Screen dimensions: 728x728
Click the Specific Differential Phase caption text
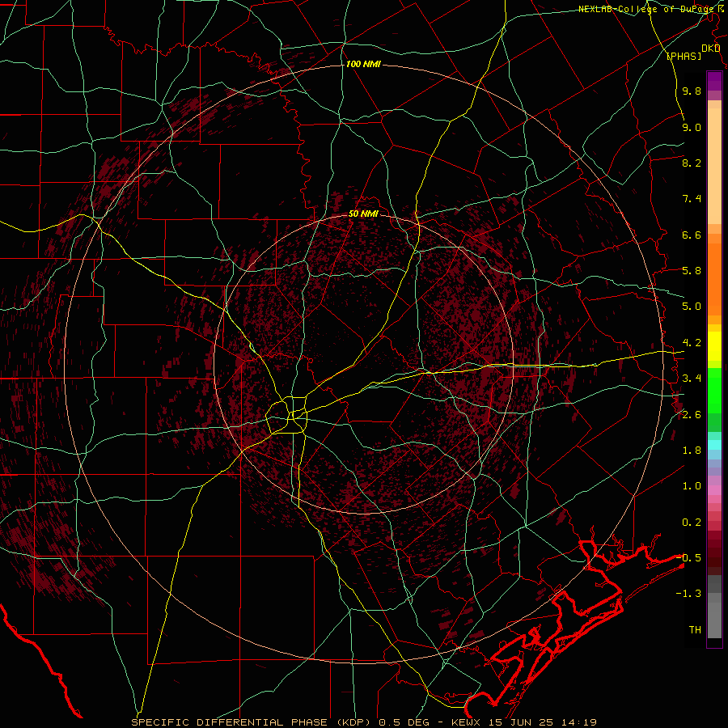pyautogui.click(x=364, y=722)
